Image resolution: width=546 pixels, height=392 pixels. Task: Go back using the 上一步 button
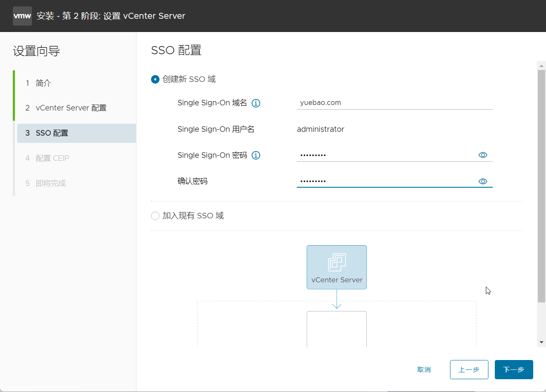point(469,369)
